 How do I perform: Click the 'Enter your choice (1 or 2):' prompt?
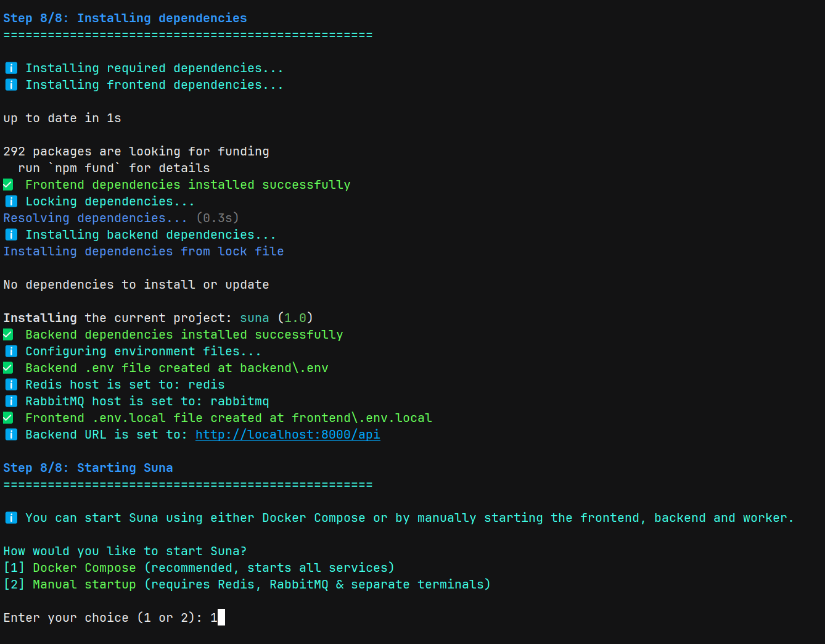tap(103, 617)
